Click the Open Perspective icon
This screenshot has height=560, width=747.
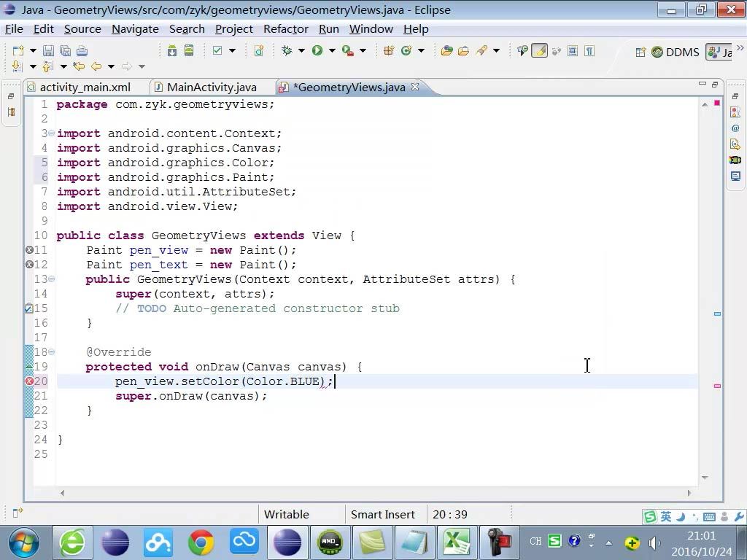click(x=640, y=52)
